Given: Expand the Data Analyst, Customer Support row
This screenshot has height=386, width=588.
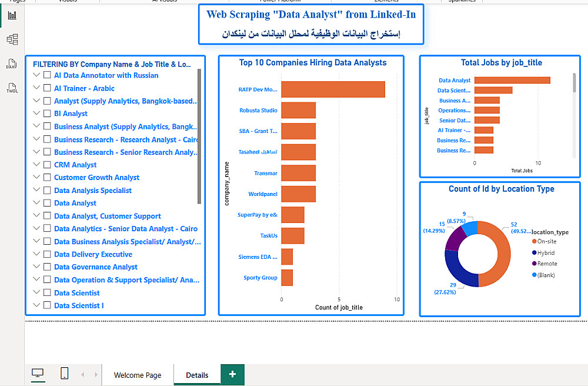Looking at the screenshot, I should pos(36,215).
